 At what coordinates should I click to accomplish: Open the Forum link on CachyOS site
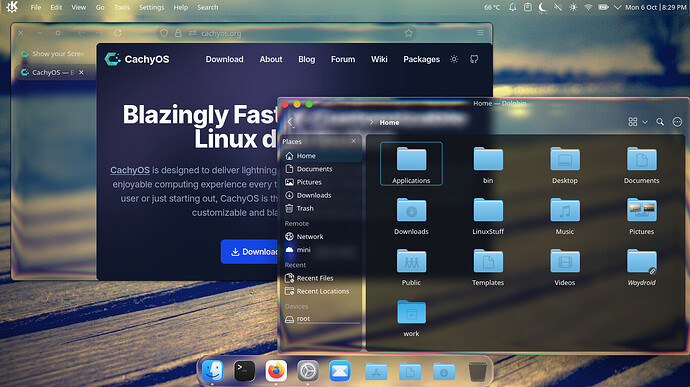[343, 59]
